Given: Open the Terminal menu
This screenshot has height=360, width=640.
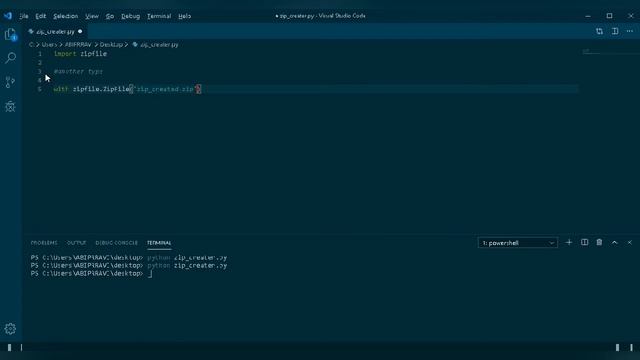Looking at the screenshot, I should click(159, 16).
